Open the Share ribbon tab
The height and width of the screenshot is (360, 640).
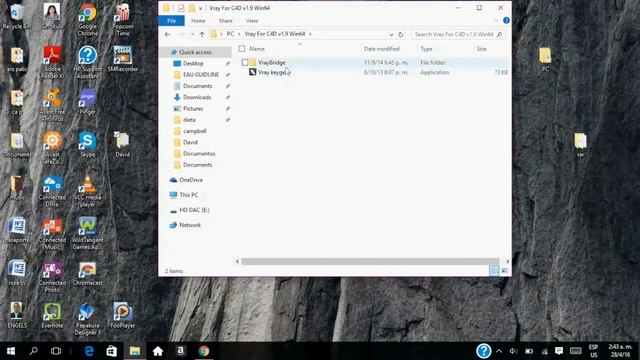[225, 20]
